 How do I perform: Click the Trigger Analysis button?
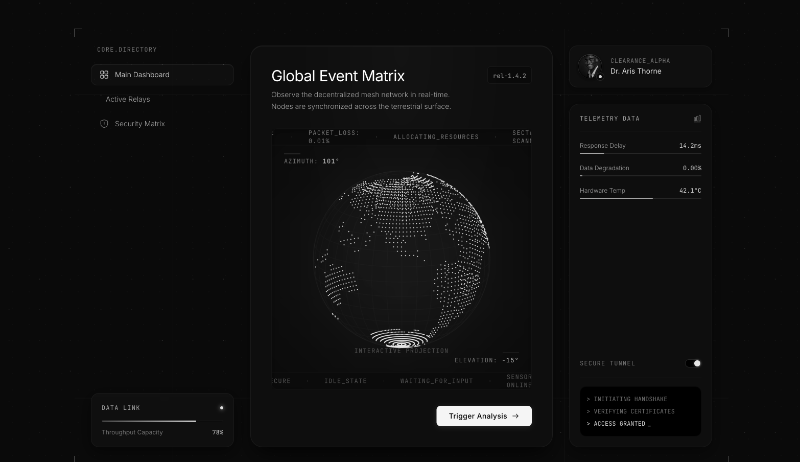tap(484, 416)
